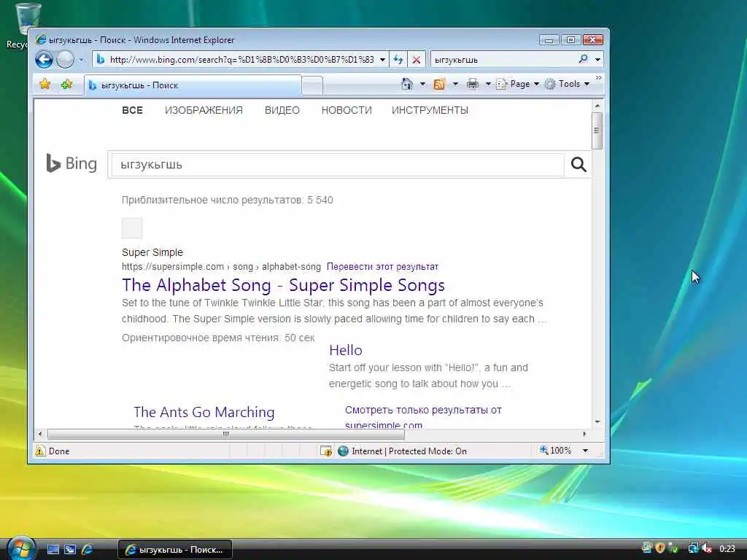Expand the Home button dropdown arrow

pyautogui.click(x=422, y=85)
